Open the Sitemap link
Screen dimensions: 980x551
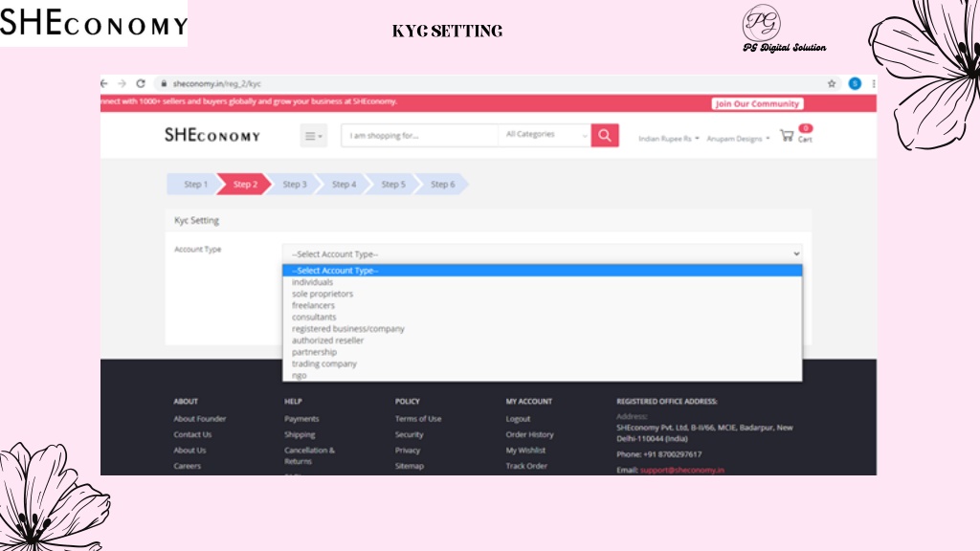point(410,466)
